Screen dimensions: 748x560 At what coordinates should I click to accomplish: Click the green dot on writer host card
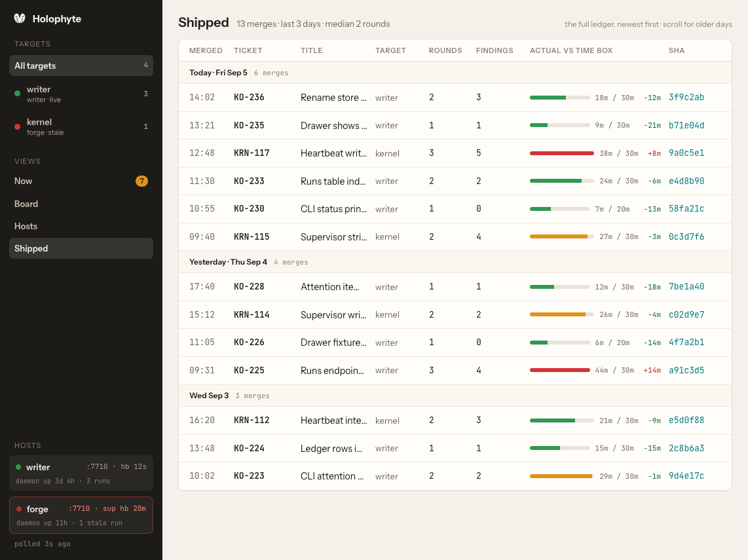coord(18,467)
